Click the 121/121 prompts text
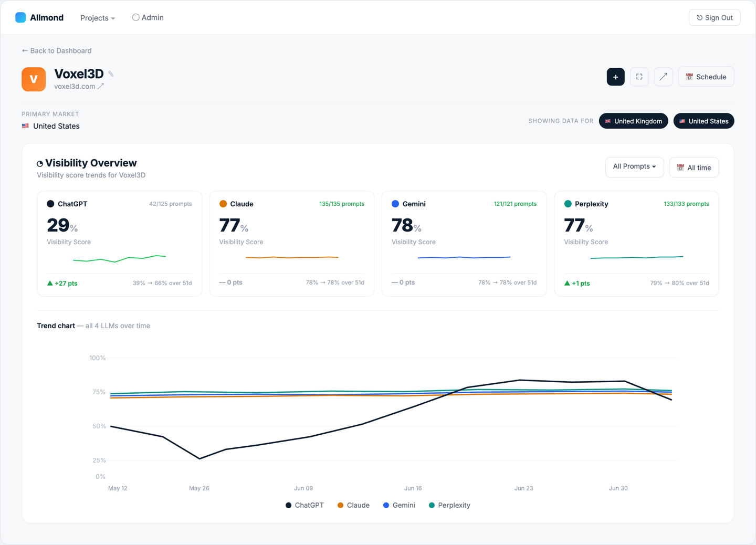The image size is (756, 545). point(515,204)
